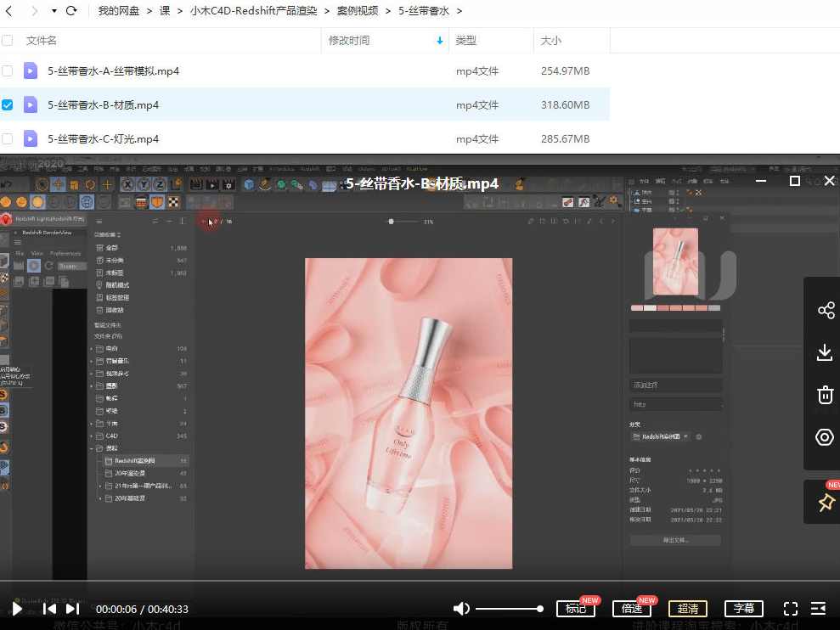Enter fullscreen mode
Image resolution: width=840 pixels, height=630 pixels.
[x=791, y=609]
